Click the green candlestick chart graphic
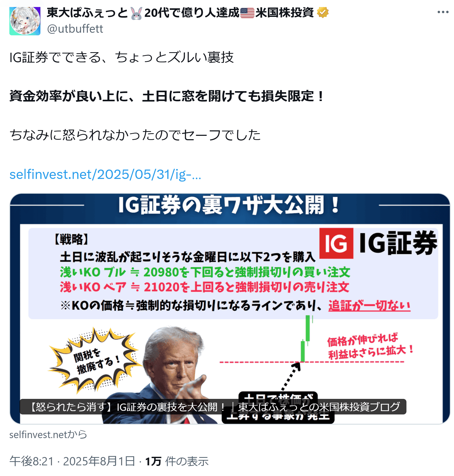Image resolution: width=454 pixels, height=476 pixels. click(x=306, y=338)
